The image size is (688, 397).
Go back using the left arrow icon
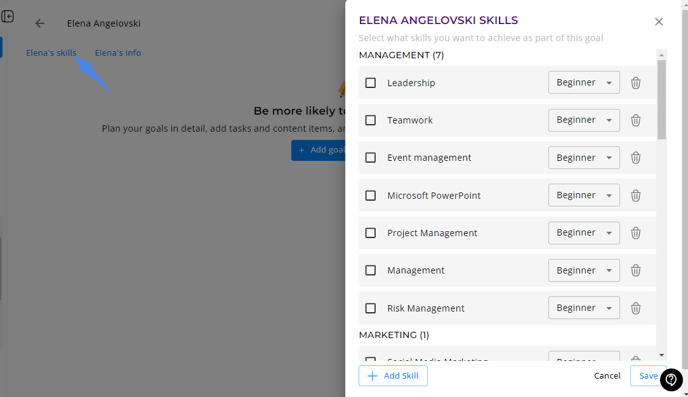40,23
